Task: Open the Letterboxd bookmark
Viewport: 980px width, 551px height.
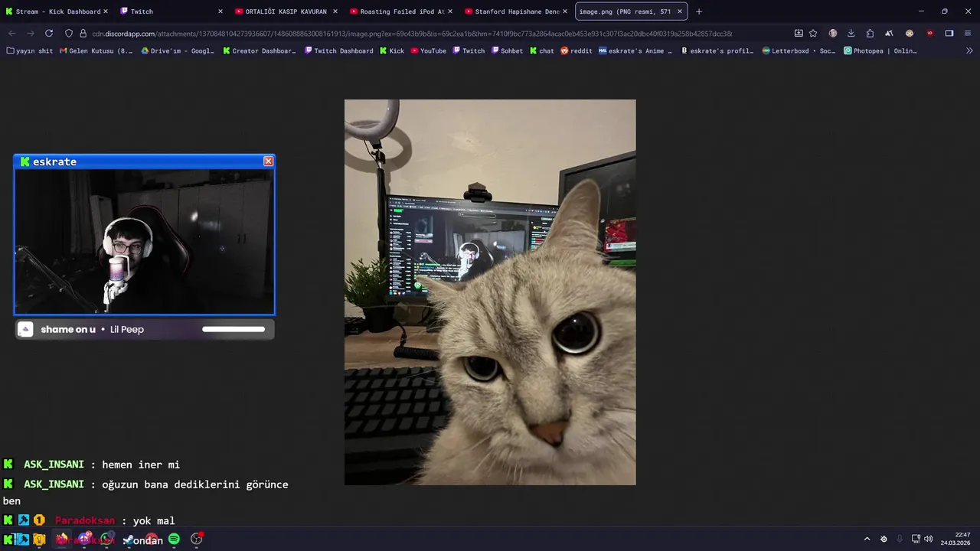Action: pyautogui.click(x=799, y=51)
